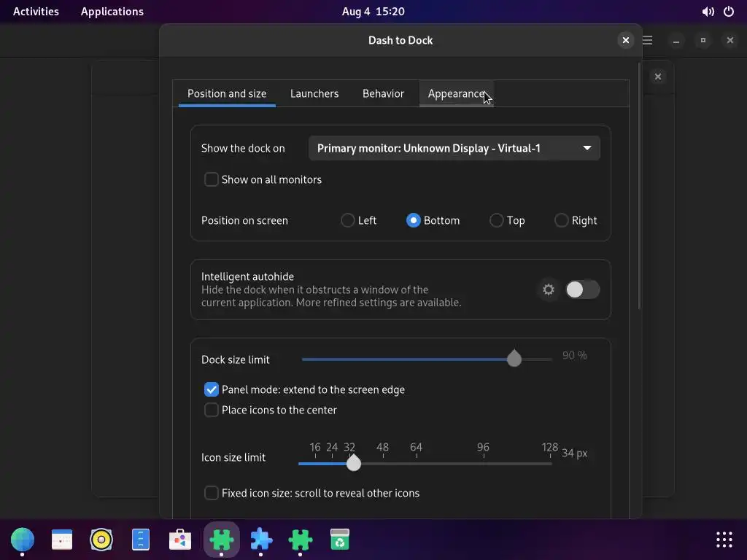Image resolution: width=747 pixels, height=560 pixels.
Task: Click the 16 tick label on icon size scale
Action: [x=315, y=448]
